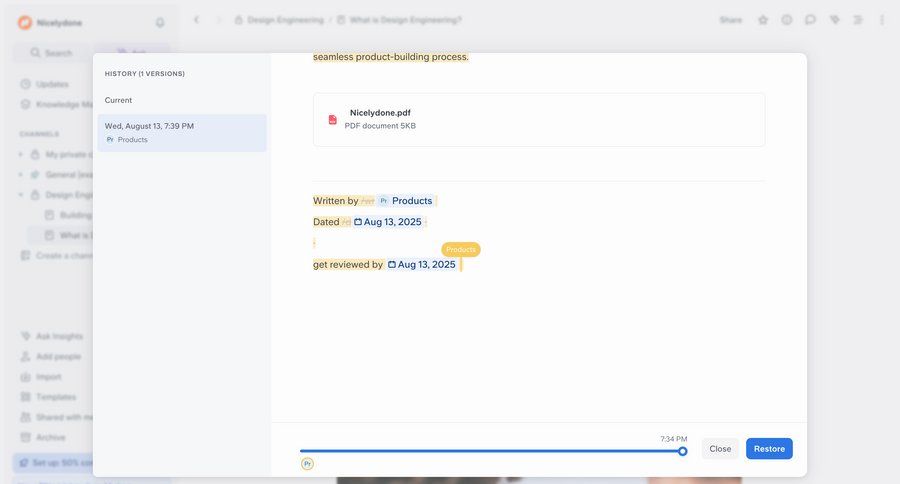Select the Current version entry

click(x=118, y=100)
